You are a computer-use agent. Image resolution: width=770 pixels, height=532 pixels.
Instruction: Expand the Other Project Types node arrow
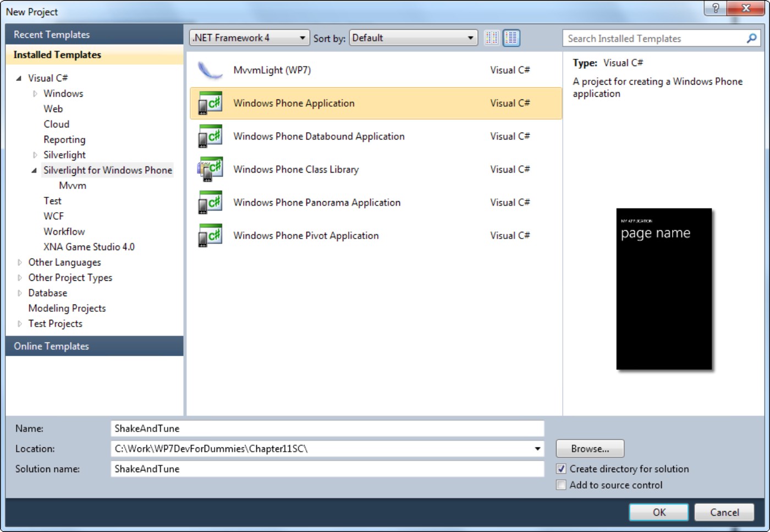coord(19,278)
